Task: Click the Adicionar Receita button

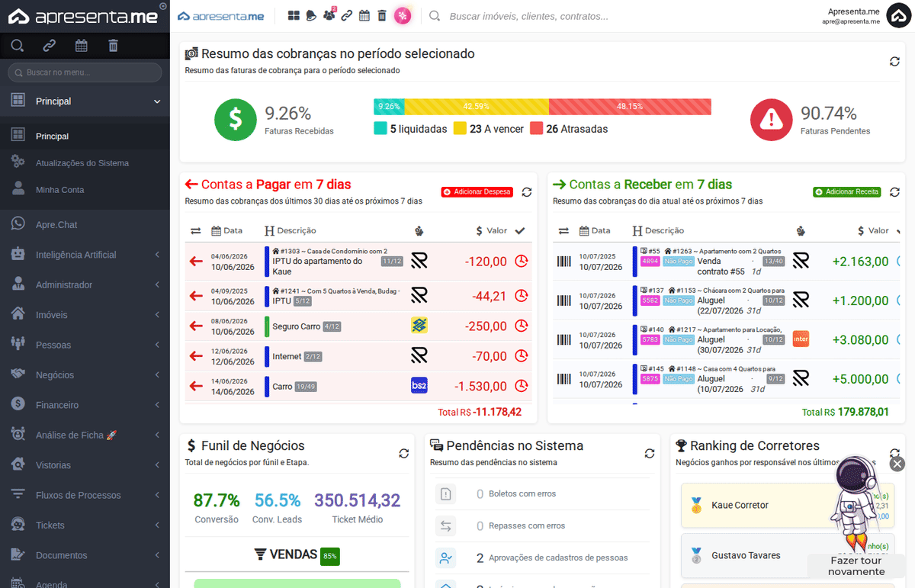Action: 847,192
